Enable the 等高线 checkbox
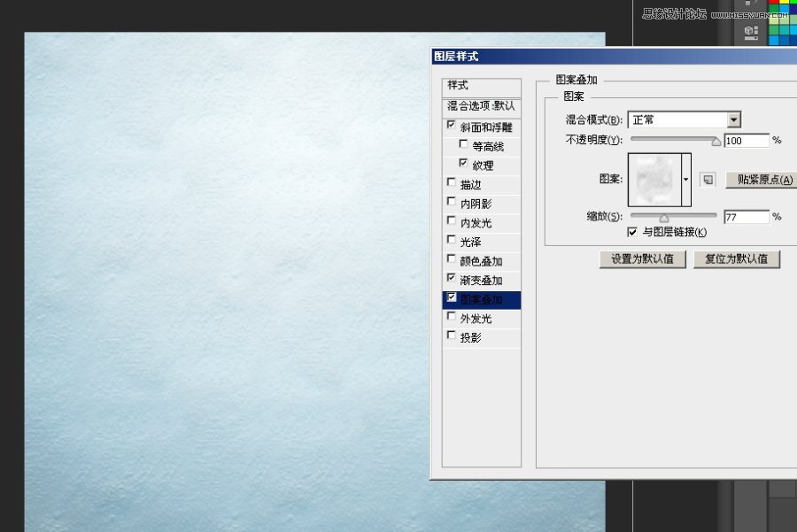 tap(463, 143)
